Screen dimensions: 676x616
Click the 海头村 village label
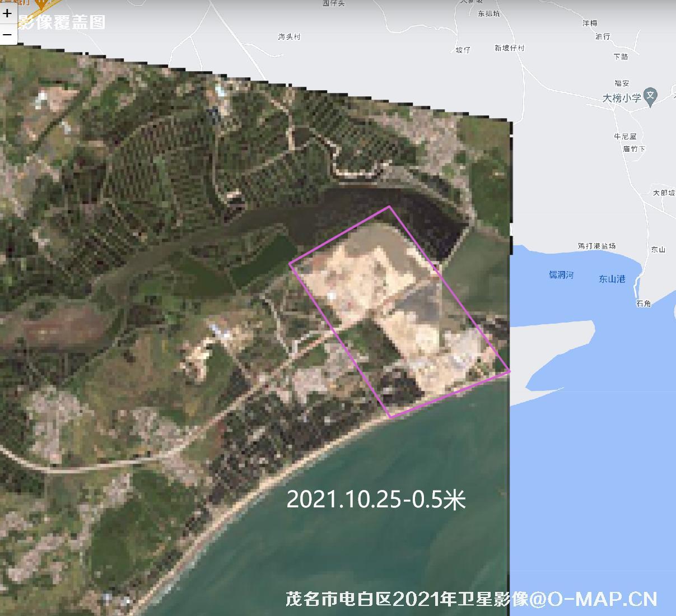(x=289, y=36)
